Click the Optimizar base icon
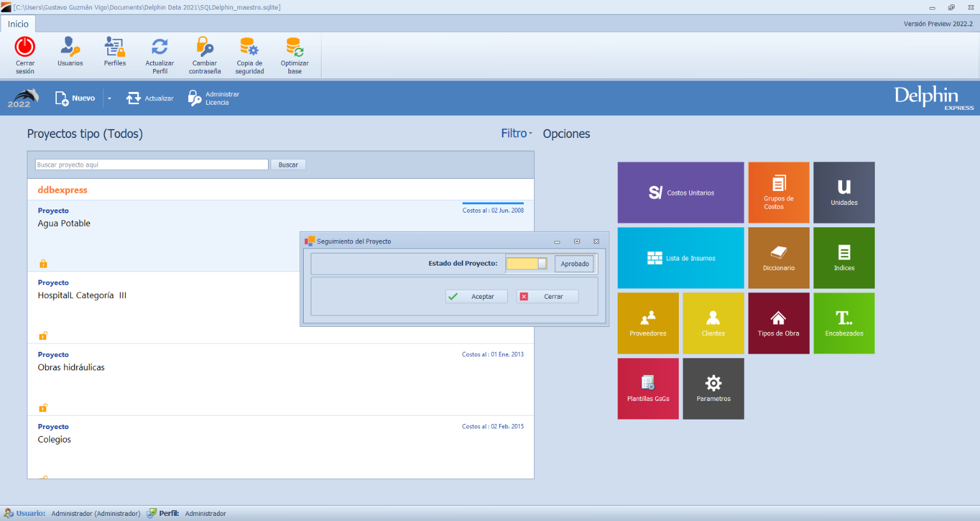Image resolution: width=980 pixels, height=521 pixels. [x=294, y=47]
